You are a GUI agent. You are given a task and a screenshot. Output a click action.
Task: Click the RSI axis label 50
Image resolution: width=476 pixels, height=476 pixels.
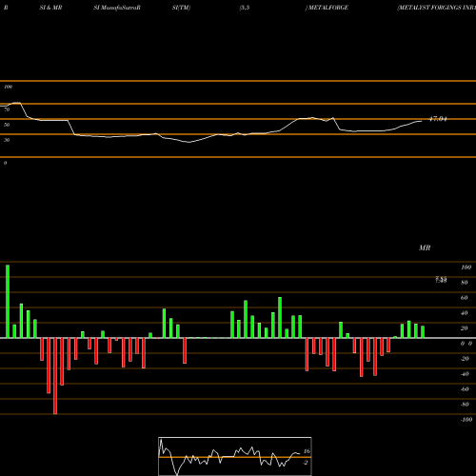click(7, 125)
